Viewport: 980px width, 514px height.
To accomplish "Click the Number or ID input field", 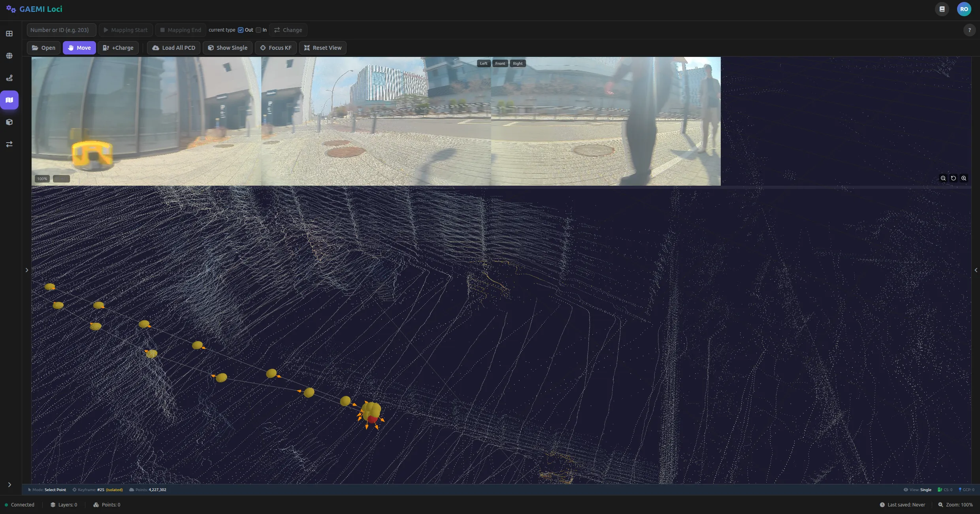I will 61,30.
